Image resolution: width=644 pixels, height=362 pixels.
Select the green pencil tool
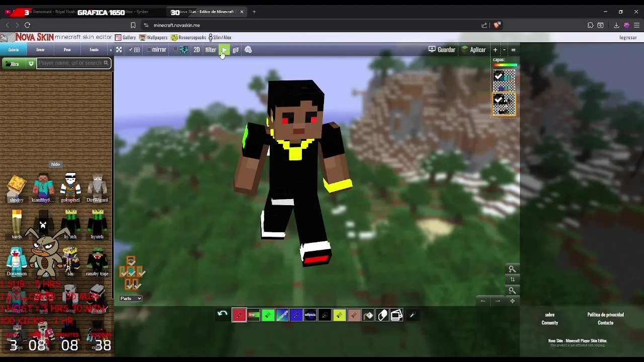268,315
